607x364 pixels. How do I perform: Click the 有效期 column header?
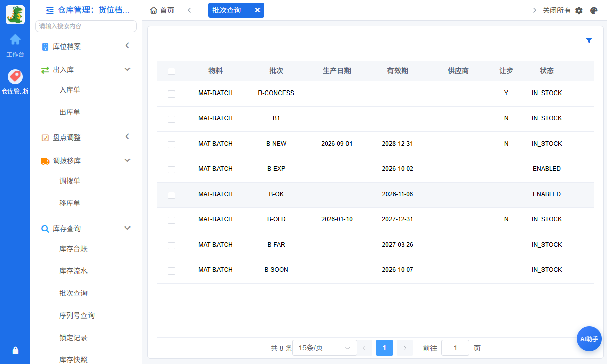click(398, 71)
